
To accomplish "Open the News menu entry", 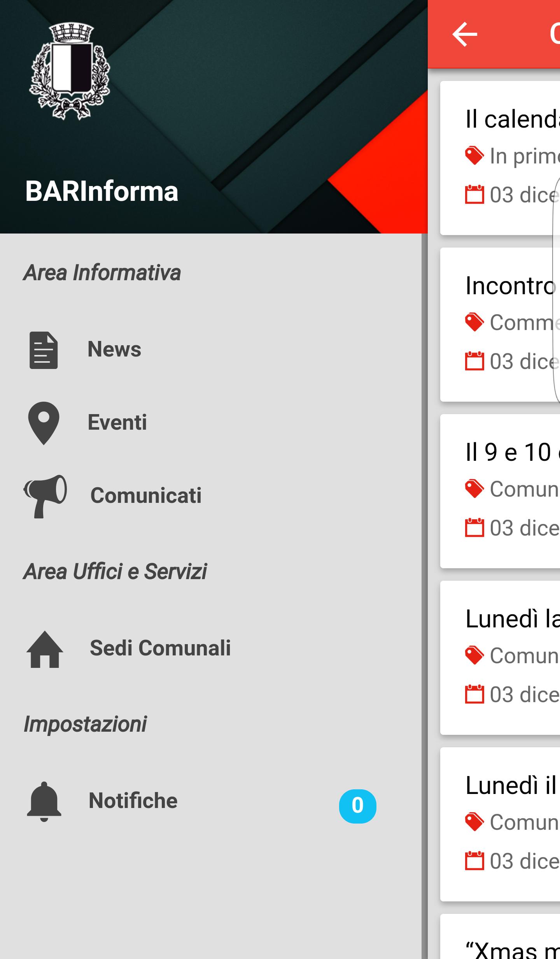I will tap(211, 350).
